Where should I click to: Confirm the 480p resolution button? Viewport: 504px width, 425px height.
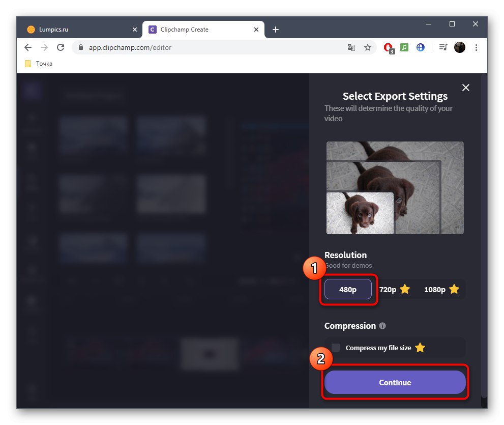click(x=348, y=289)
